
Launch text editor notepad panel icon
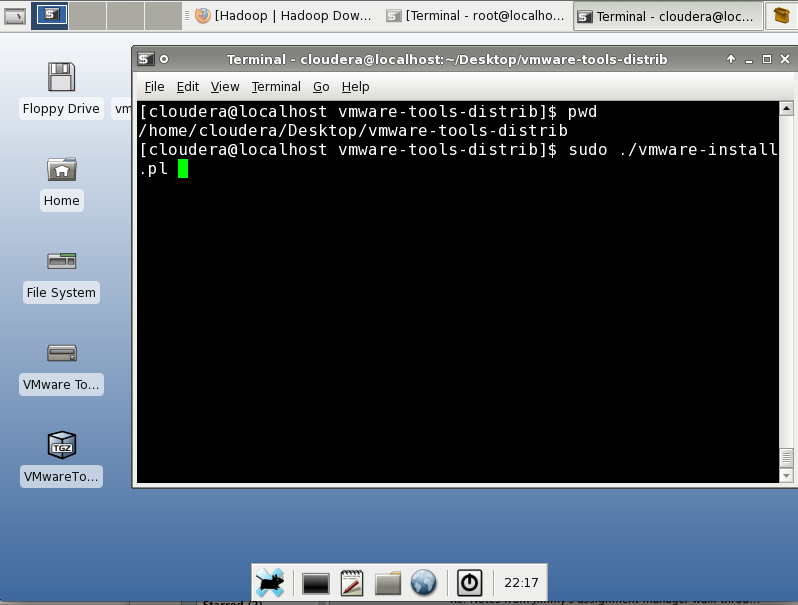click(x=352, y=583)
